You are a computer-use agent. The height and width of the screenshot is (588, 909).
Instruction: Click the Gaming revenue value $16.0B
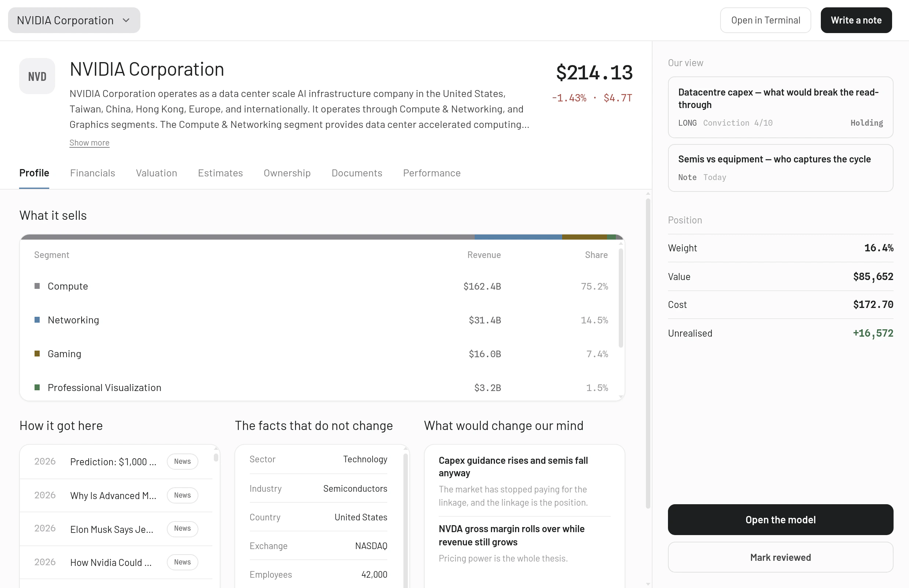[x=485, y=354]
